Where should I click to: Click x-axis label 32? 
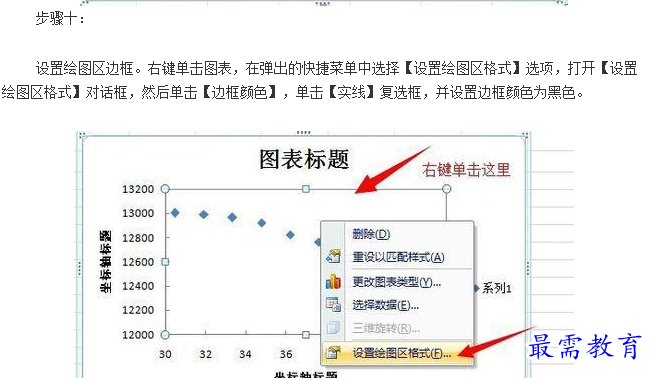(205, 354)
